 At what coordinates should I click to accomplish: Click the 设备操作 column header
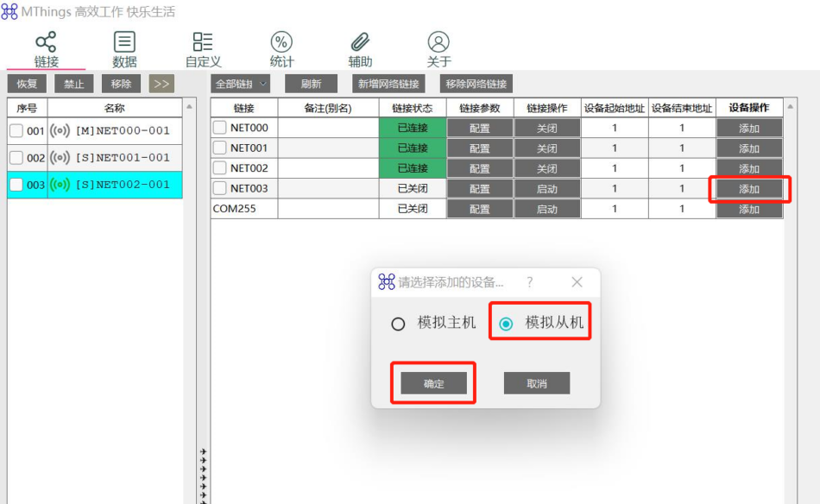[x=749, y=108]
